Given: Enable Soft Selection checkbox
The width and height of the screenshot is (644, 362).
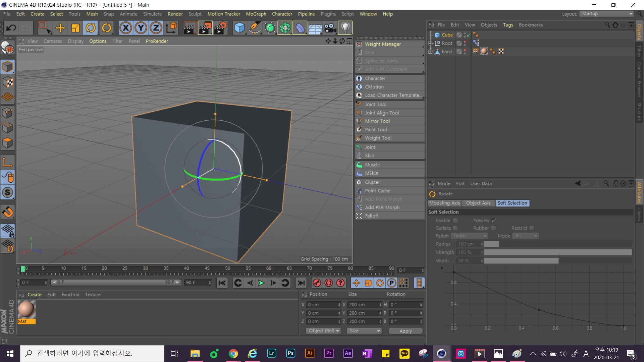Looking at the screenshot, I should pos(455,221).
